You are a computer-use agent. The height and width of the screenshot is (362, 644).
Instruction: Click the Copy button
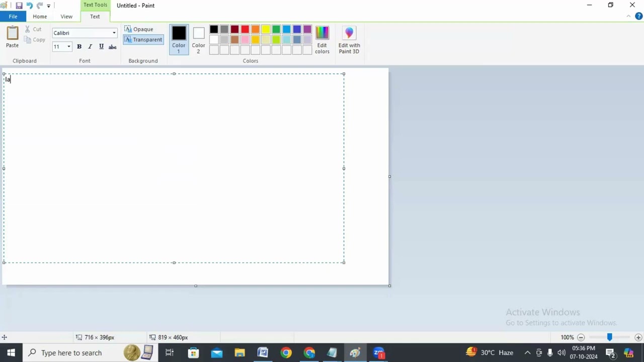coord(35,40)
